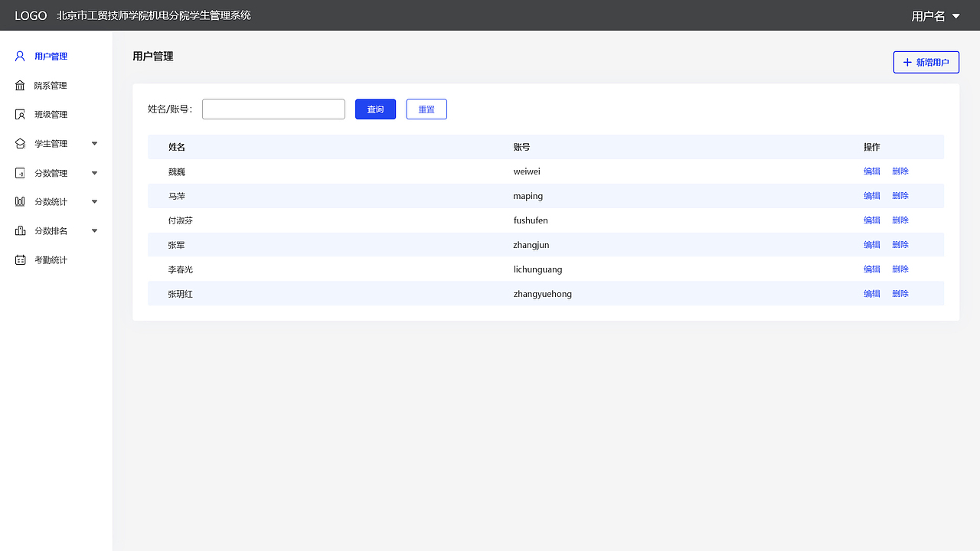Click the 分数管理 score sheet icon
980x551 pixels.
[x=20, y=173]
